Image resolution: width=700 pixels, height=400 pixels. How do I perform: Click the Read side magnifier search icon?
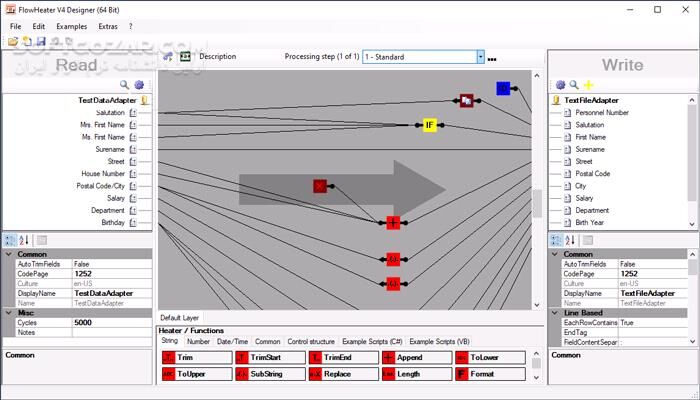(125, 85)
